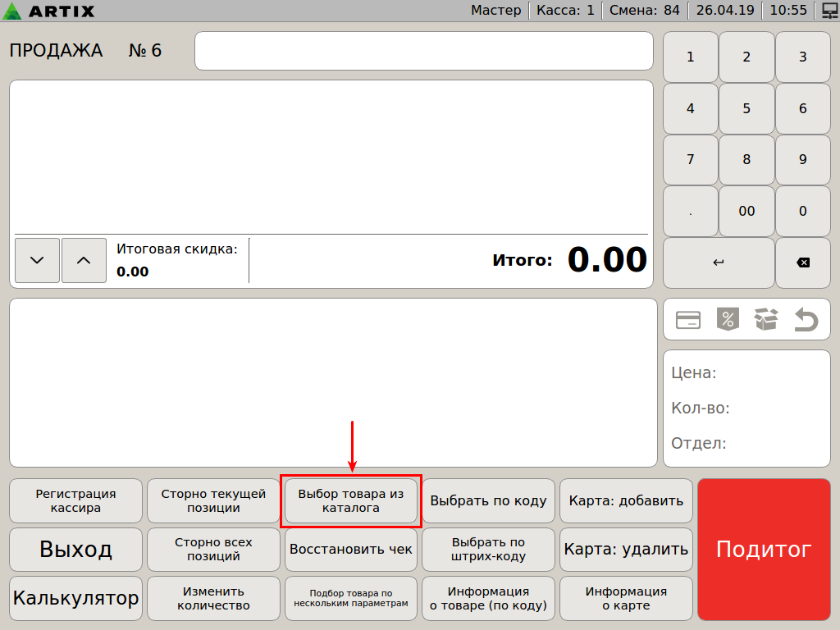Click Карта: добавить

click(626, 500)
